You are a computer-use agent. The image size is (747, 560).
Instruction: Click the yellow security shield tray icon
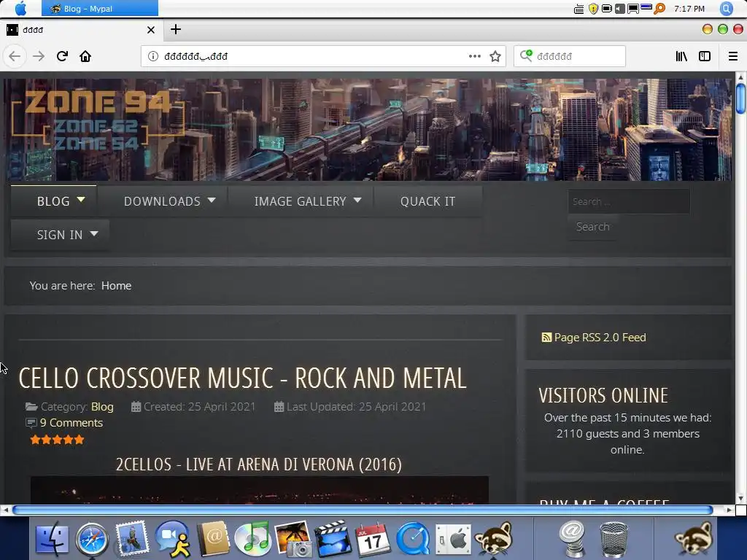[x=593, y=9]
